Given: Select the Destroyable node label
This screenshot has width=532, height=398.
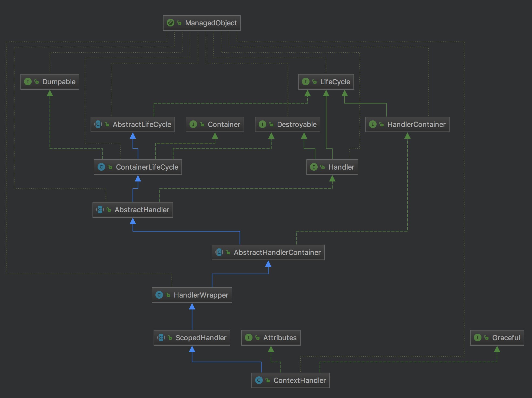Looking at the screenshot, I should pyautogui.click(x=297, y=124).
